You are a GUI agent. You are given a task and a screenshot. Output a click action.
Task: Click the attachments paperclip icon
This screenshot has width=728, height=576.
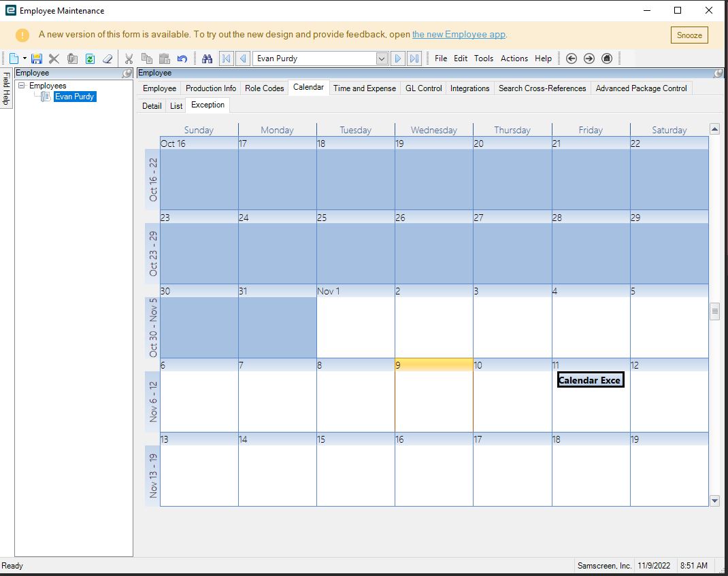point(72,58)
